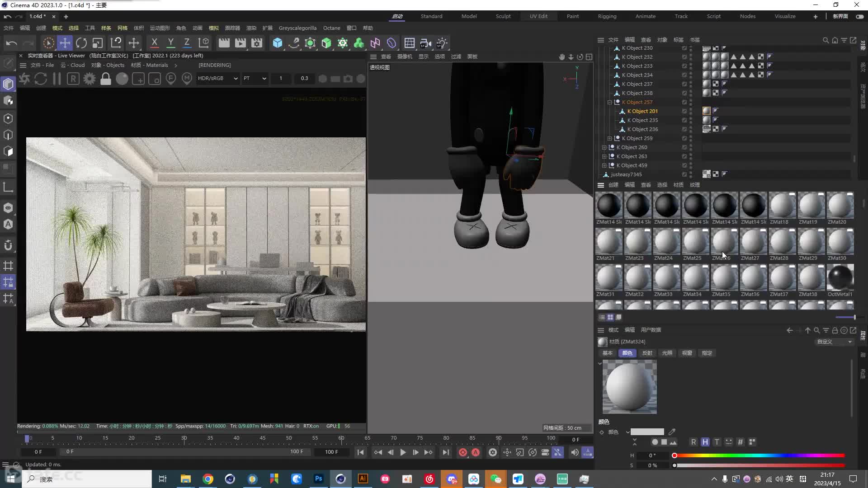Toggle visibility checkmark for K Object 260
The image size is (868, 488).
coord(684,147)
